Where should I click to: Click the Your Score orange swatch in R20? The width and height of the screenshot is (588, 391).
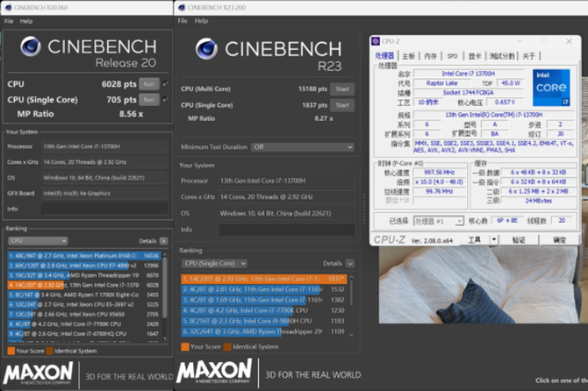pyautogui.click(x=11, y=351)
